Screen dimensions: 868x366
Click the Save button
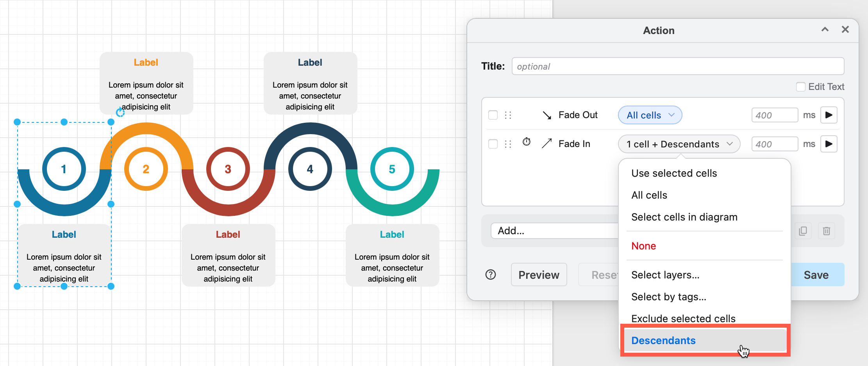[816, 274]
